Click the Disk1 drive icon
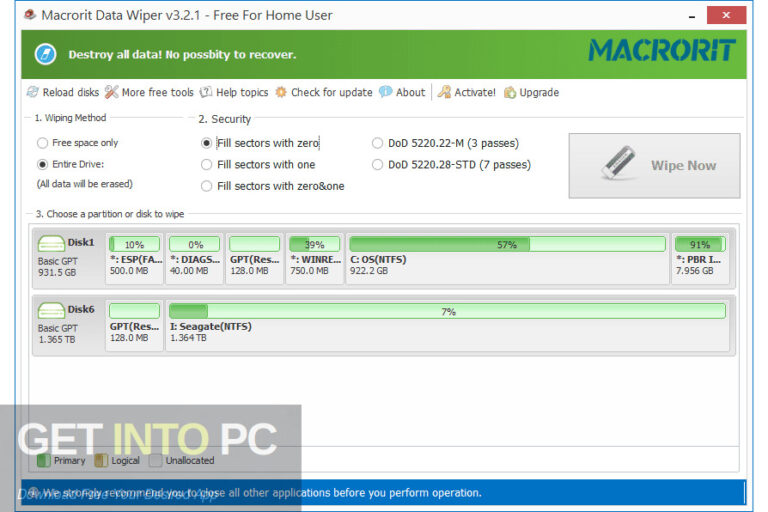This screenshot has height=512, width=768. point(51,243)
